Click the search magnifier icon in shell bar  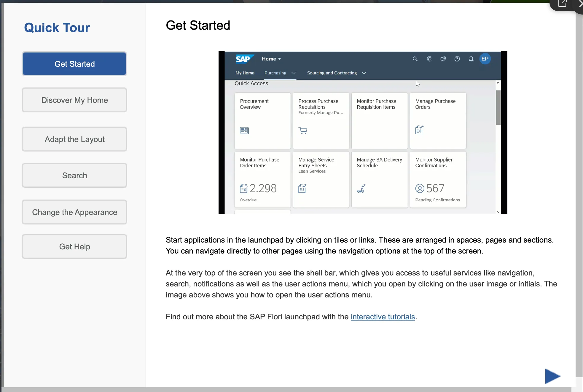click(x=415, y=59)
